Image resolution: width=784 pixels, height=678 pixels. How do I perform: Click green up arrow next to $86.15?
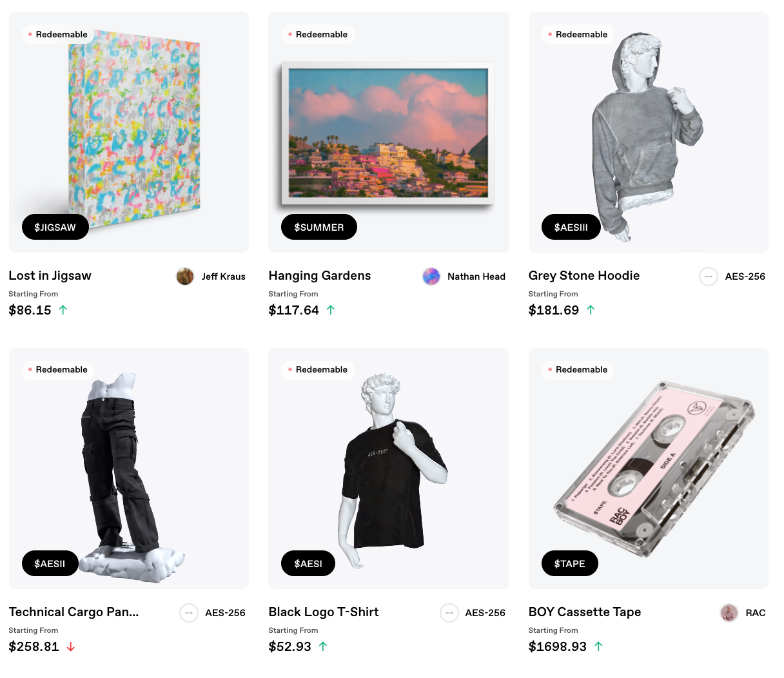63,310
